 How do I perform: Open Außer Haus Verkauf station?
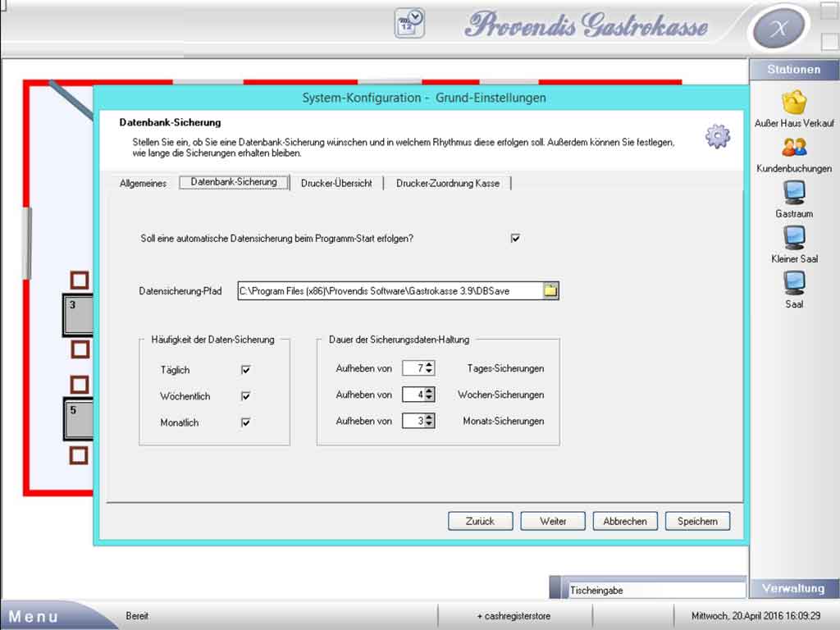(794, 109)
